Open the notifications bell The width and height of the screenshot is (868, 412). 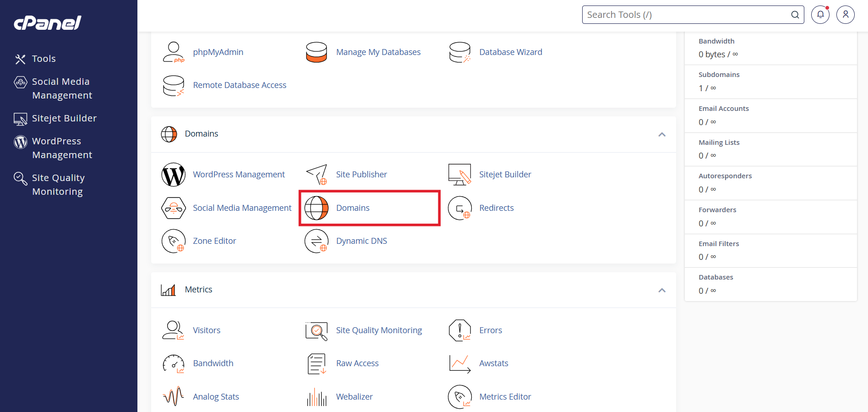[x=820, y=15]
